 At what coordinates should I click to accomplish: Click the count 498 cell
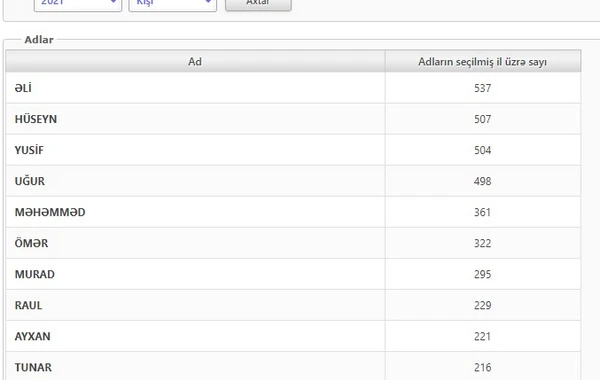[483, 181]
